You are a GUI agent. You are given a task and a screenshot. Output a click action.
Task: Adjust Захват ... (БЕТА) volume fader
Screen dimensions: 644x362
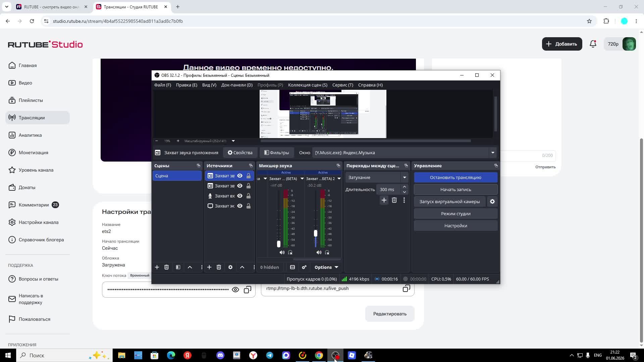[x=279, y=244]
